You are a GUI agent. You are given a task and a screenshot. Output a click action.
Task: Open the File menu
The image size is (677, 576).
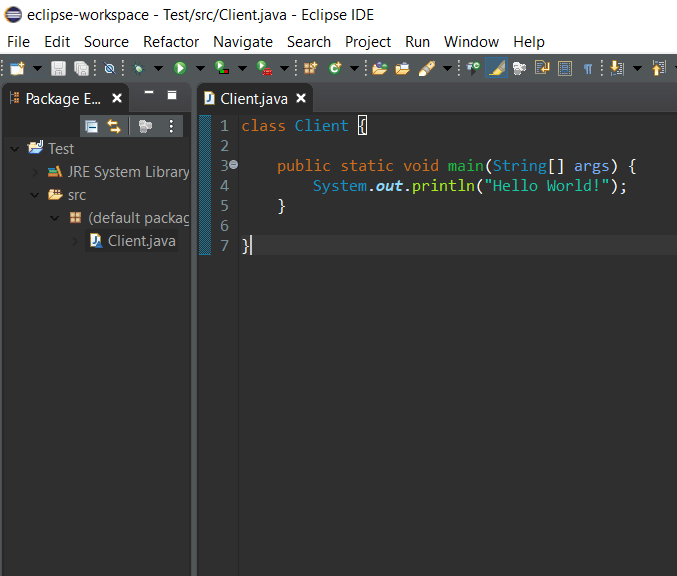(19, 42)
